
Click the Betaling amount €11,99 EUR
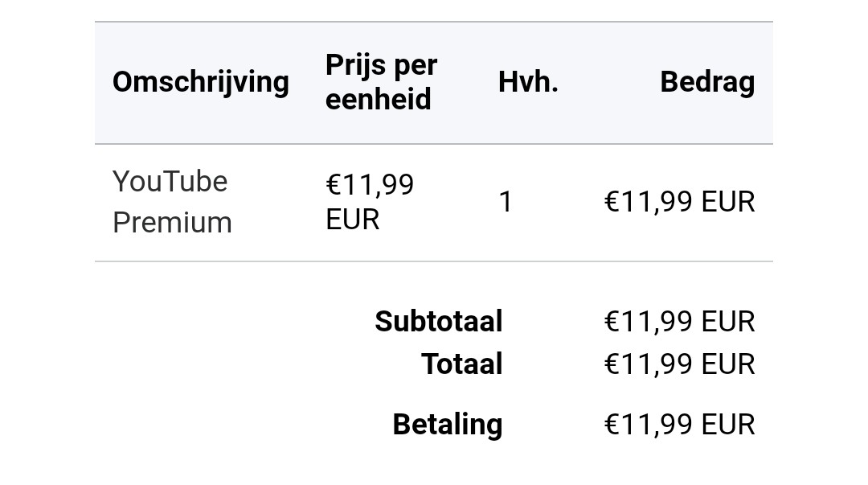[679, 425]
